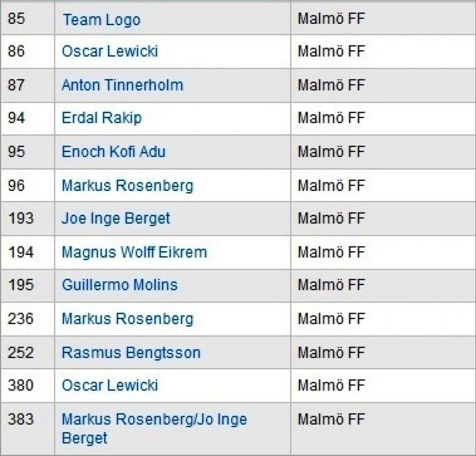Image resolution: width=476 pixels, height=456 pixels.
Task: Select the Erdal Rakip link
Action: (x=102, y=118)
